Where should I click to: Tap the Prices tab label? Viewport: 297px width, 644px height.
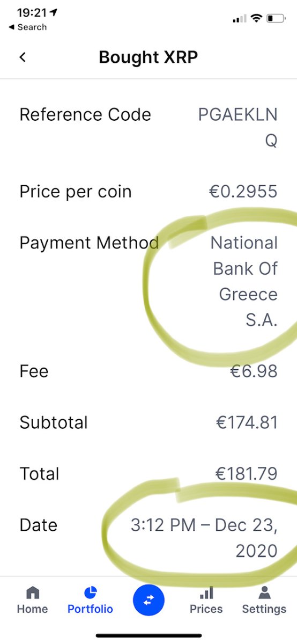coord(206,609)
